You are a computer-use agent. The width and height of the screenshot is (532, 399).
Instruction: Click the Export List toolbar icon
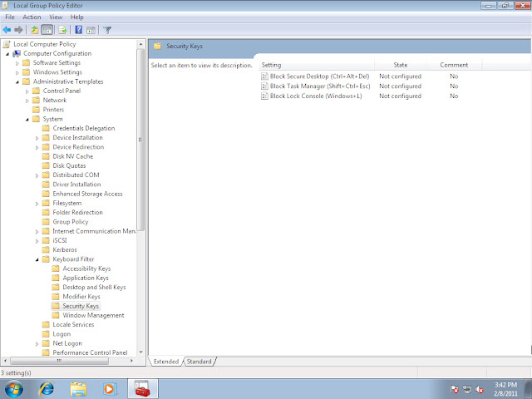coord(62,30)
